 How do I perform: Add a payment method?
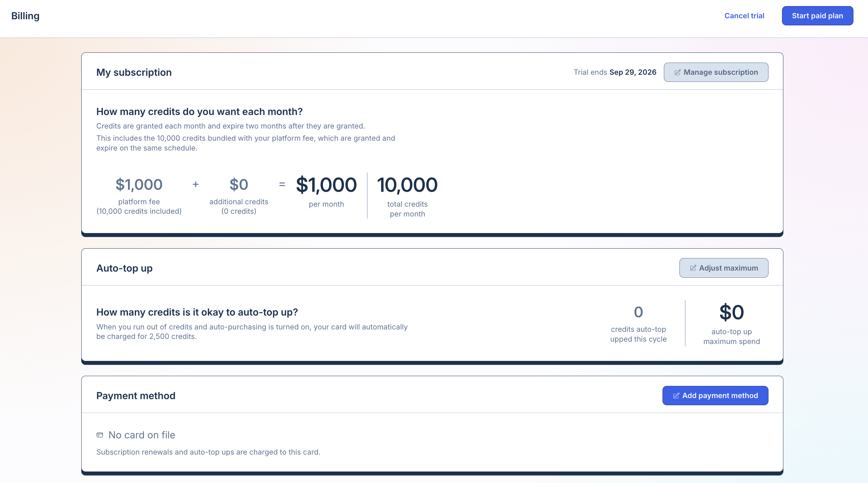point(715,395)
